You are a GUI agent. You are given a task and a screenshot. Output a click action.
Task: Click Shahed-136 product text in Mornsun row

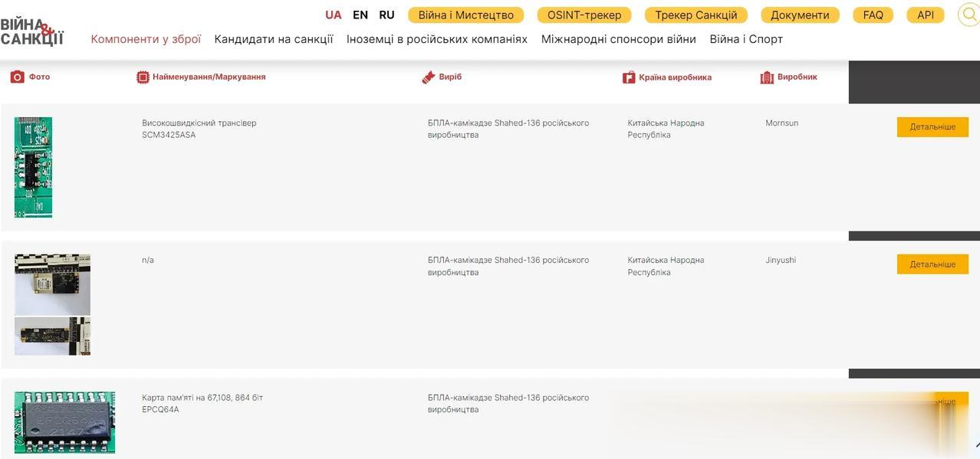tap(508, 129)
